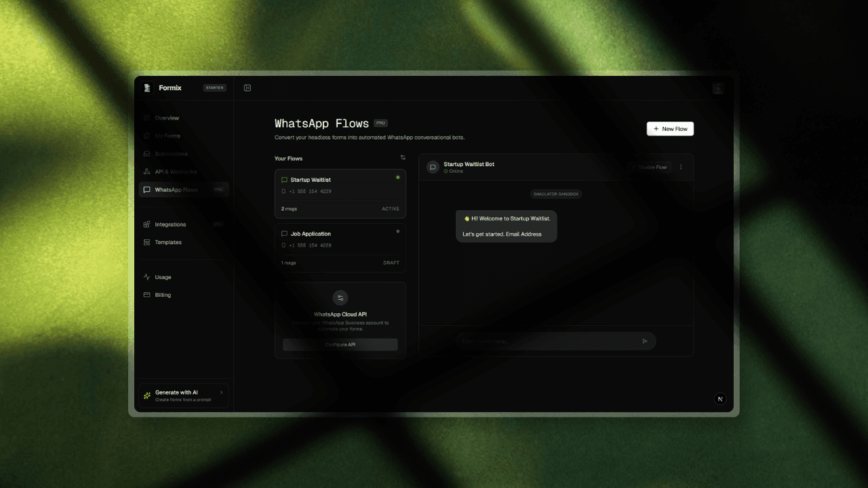Go to Integrations in the sidebar

[x=170, y=224]
